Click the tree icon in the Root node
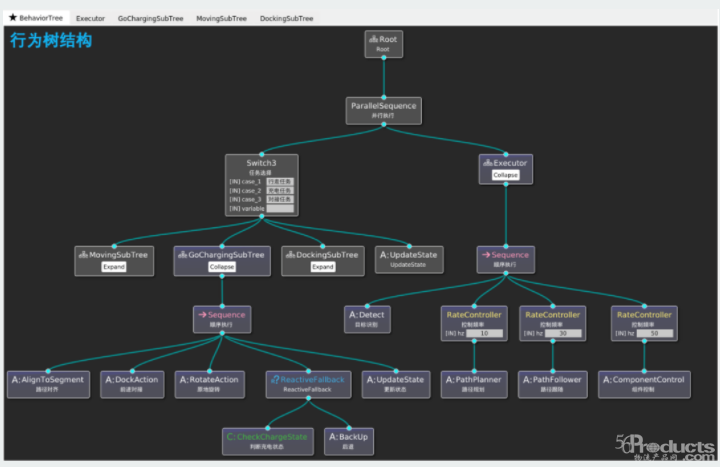This screenshot has height=467, width=720. pos(374,39)
